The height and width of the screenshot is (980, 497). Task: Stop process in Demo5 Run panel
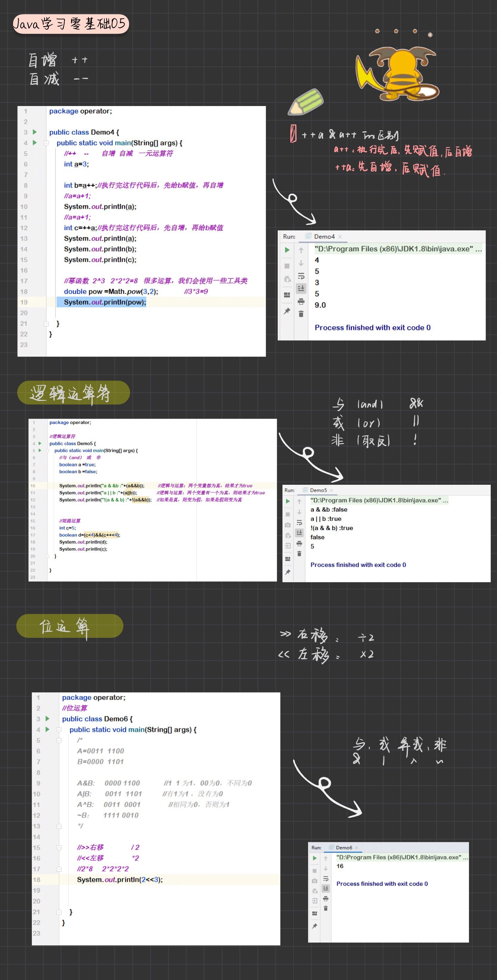[x=288, y=514]
